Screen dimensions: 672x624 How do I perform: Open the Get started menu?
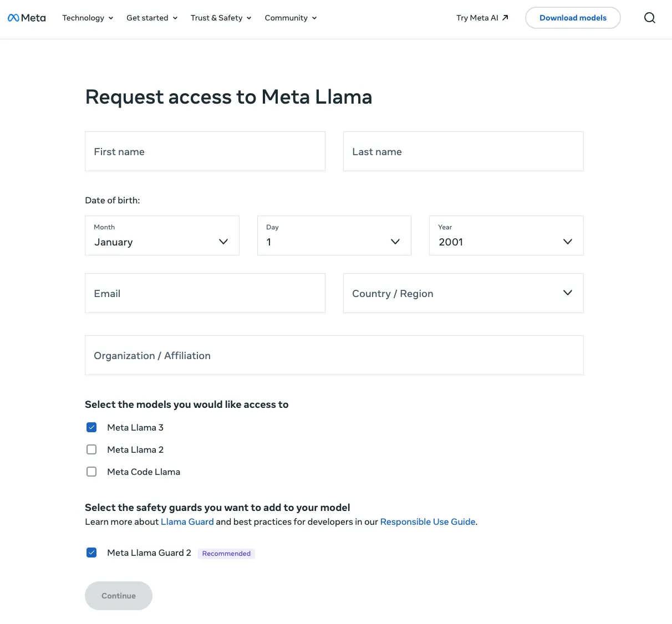click(x=152, y=18)
